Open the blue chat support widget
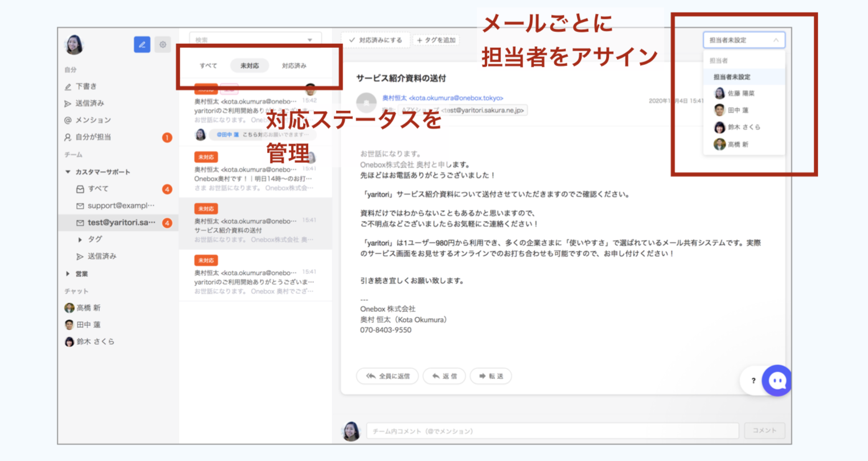 777,381
